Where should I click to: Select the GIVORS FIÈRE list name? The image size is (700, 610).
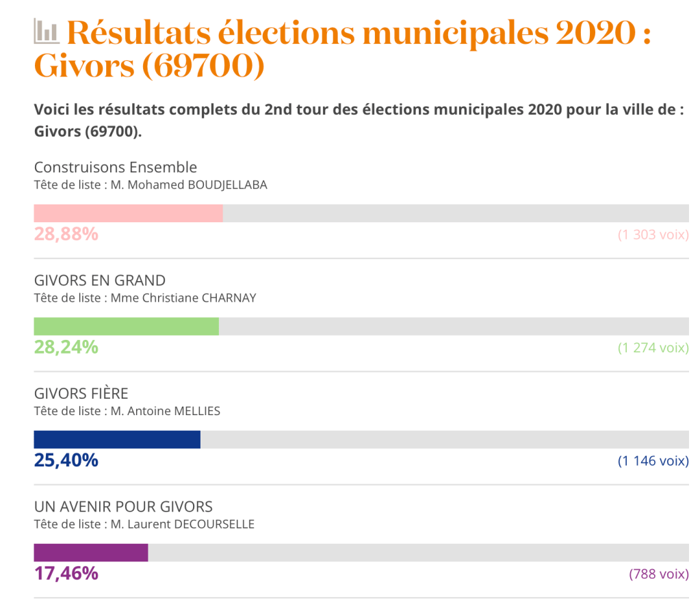pos(81,394)
